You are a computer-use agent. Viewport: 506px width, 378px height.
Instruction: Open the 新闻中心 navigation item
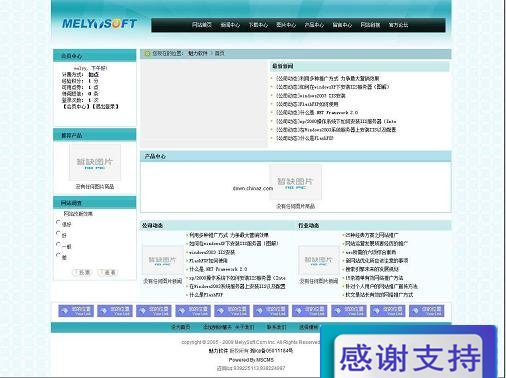tap(230, 25)
